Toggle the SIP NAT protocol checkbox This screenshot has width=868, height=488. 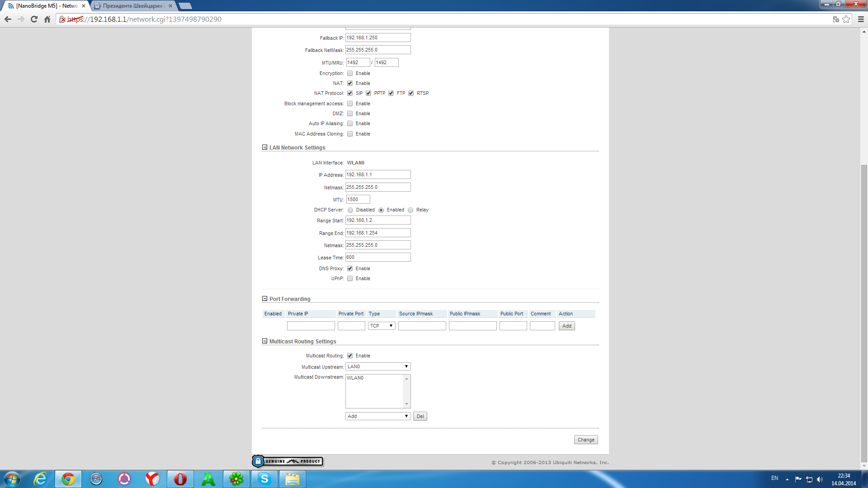[x=350, y=93]
